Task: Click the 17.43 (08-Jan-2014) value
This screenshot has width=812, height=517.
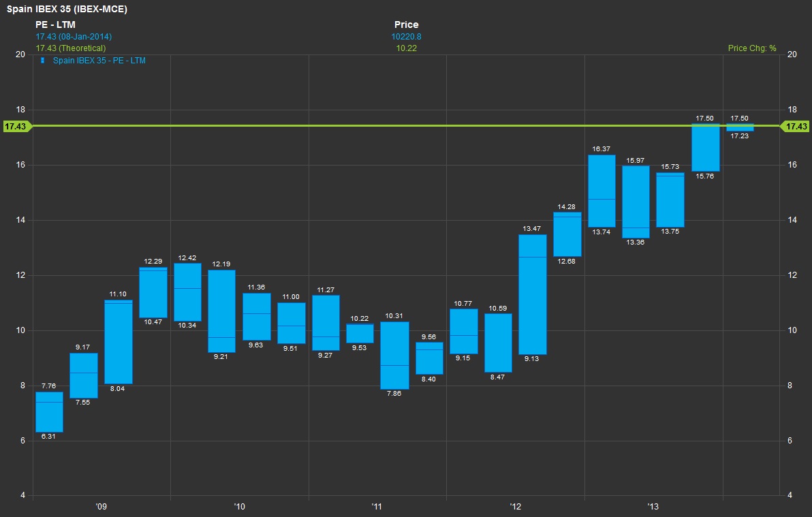Action: tap(74, 37)
